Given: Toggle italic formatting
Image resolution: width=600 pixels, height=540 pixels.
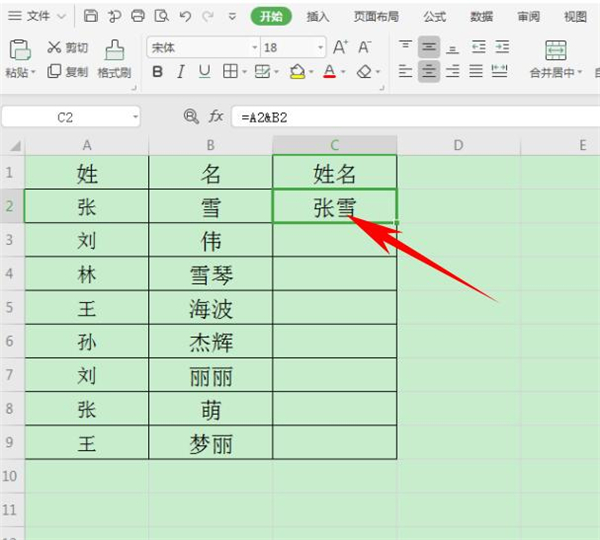Looking at the screenshot, I should click(x=181, y=72).
